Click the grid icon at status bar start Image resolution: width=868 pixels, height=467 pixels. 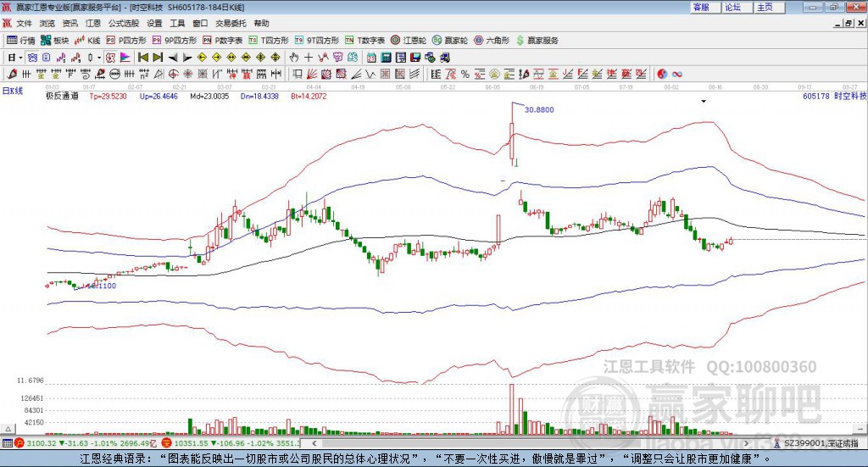[7, 443]
